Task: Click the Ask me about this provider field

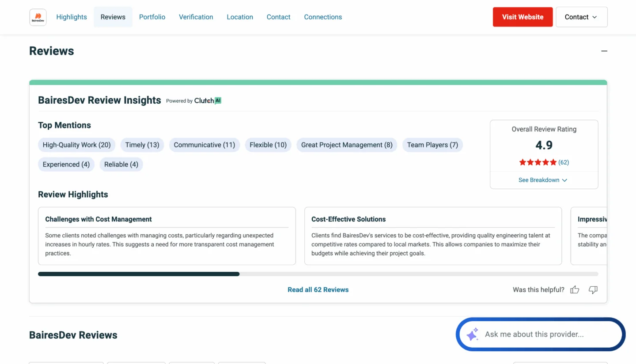Action: tap(541, 334)
